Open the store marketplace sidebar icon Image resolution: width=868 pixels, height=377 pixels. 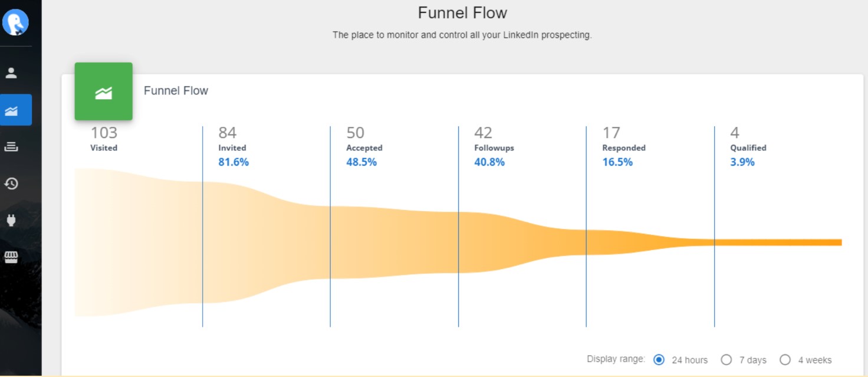tap(11, 257)
